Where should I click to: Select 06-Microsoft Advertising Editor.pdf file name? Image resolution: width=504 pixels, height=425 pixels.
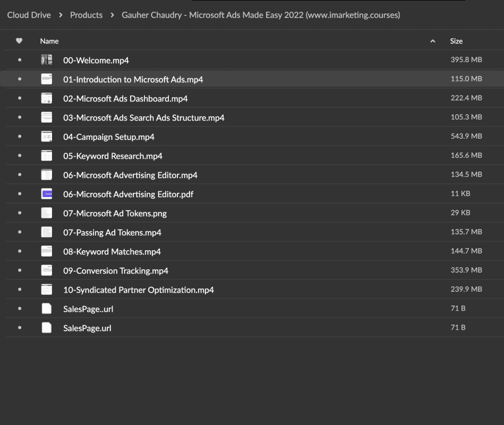128,194
